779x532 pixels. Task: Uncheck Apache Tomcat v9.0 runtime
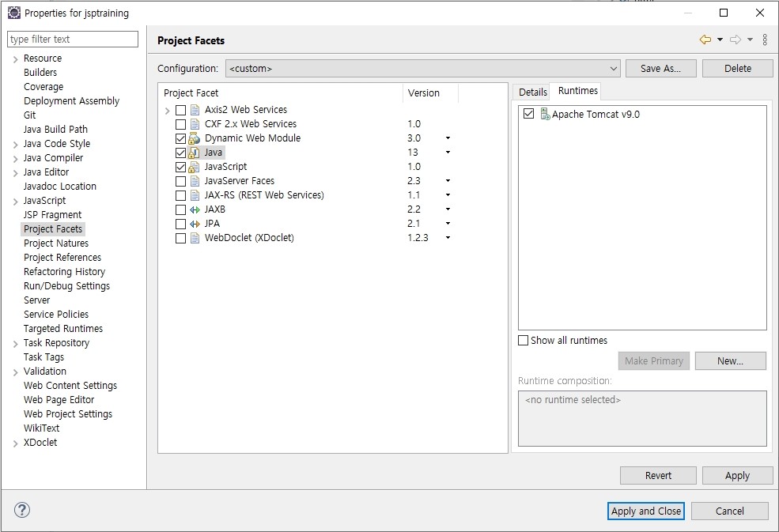coord(528,114)
